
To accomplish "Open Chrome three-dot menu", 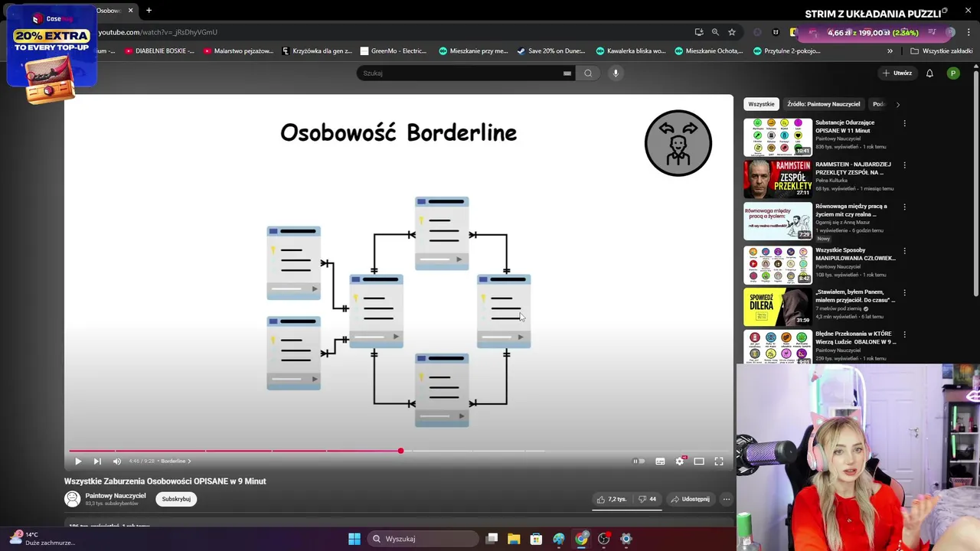I will [x=969, y=32].
